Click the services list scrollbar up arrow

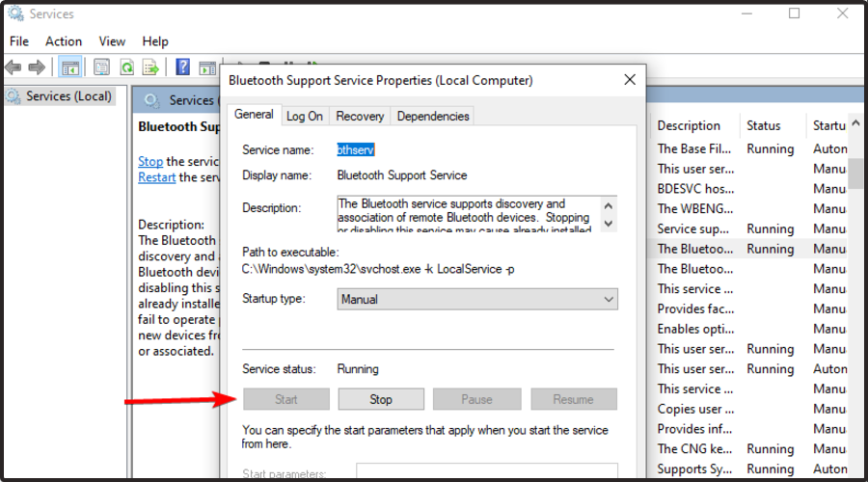pyautogui.click(x=855, y=123)
